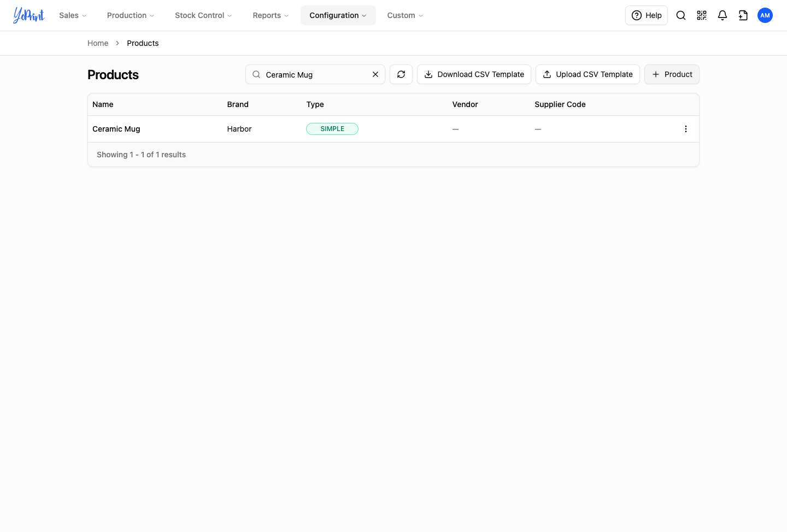Add a new Product
Image resolution: width=787 pixels, height=532 pixels.
672,74
